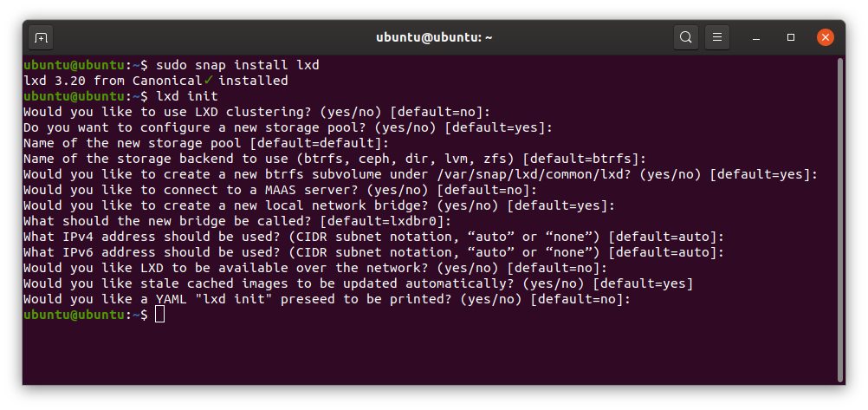Maximize the terminal window
The image size is (868, 410).
[x=791, y=37]
